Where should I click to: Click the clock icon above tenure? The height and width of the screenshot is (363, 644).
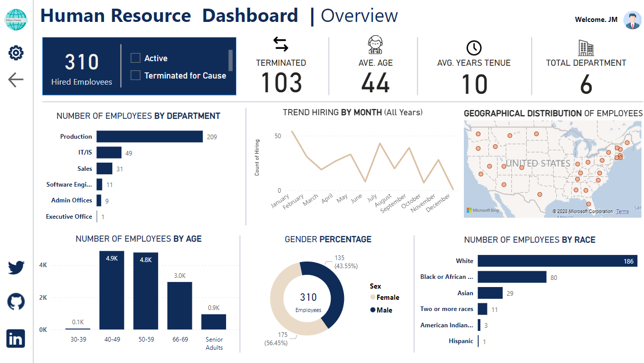coord(474,47)
